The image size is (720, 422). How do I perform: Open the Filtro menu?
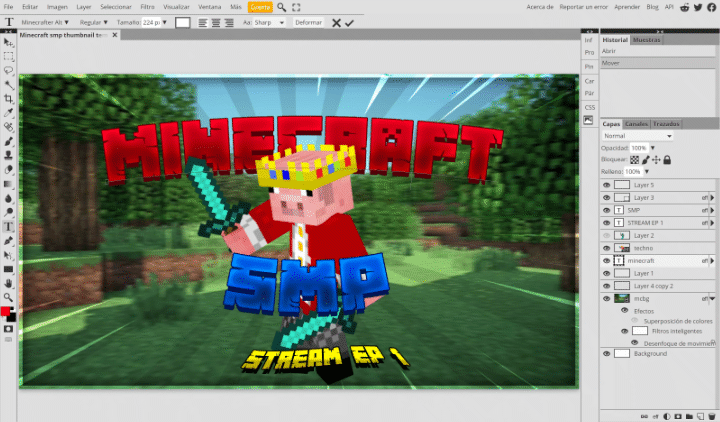(147, 7)
